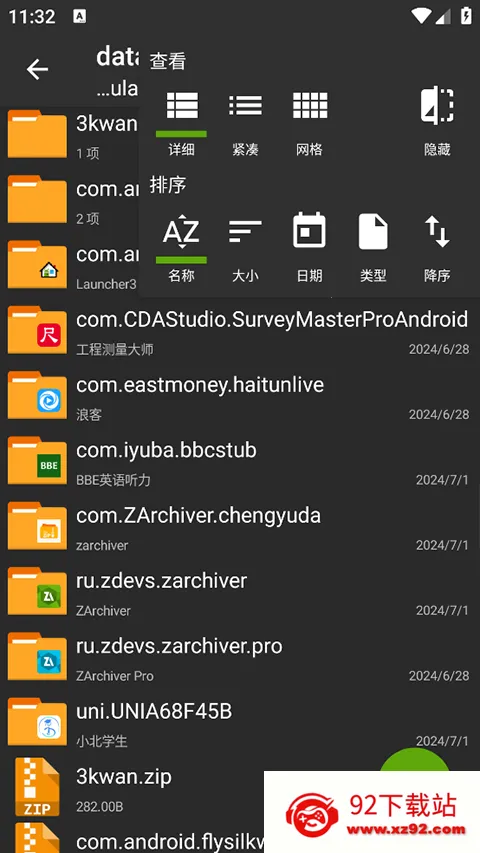Sort files by 日期 date
Viewport: 480px width, 853px height.
[310, 248]
